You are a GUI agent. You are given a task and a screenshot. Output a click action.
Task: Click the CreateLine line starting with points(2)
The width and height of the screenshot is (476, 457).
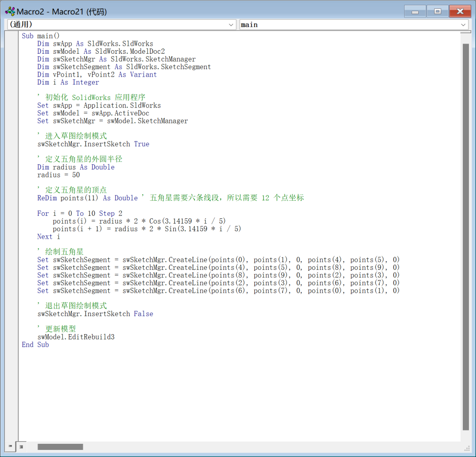[218, 283]
